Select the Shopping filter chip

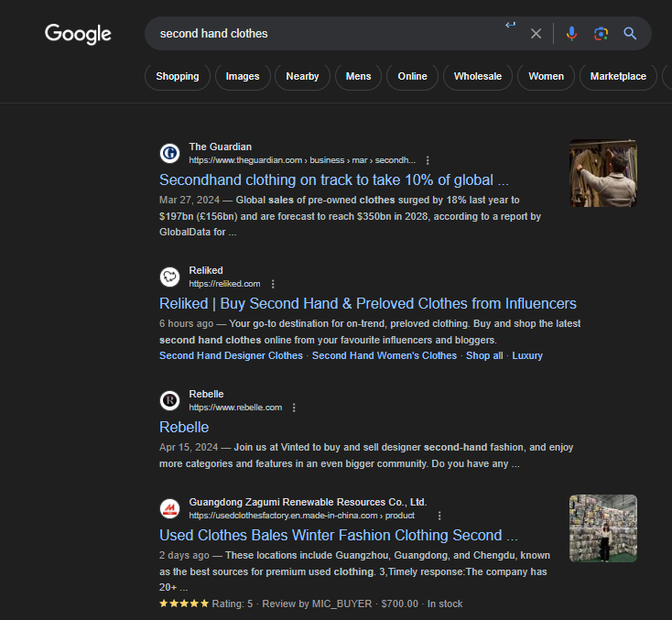pyautogui.click(x=178, y=76)
